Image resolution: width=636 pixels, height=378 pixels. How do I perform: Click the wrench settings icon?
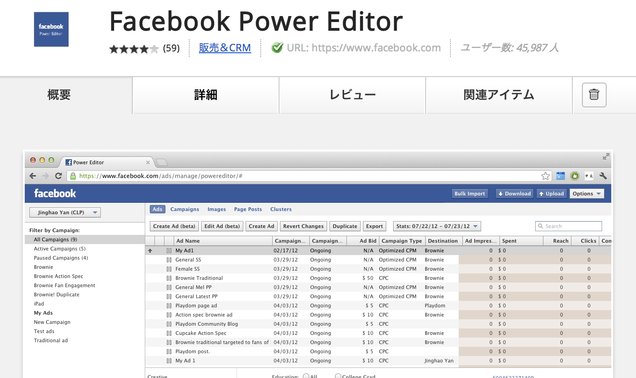(603, 176)
